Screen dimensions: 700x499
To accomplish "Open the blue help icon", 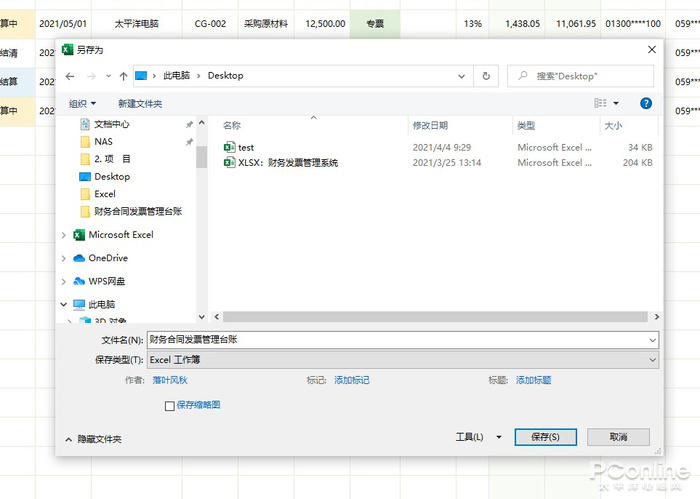I will pyautogui.click(x=646, y=103).
